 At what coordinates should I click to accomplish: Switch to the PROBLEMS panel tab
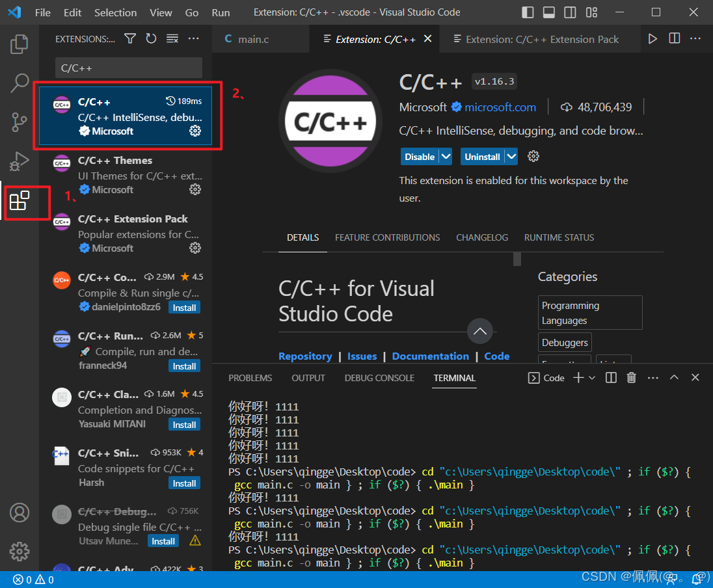(x=250, y=378)
